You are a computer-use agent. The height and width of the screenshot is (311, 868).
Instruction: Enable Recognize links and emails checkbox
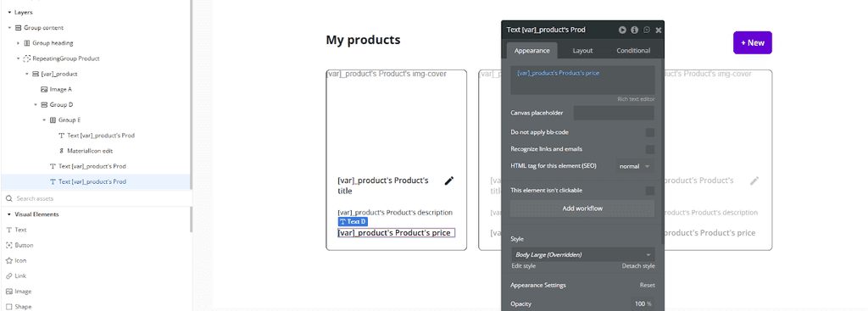coord(650,149)
